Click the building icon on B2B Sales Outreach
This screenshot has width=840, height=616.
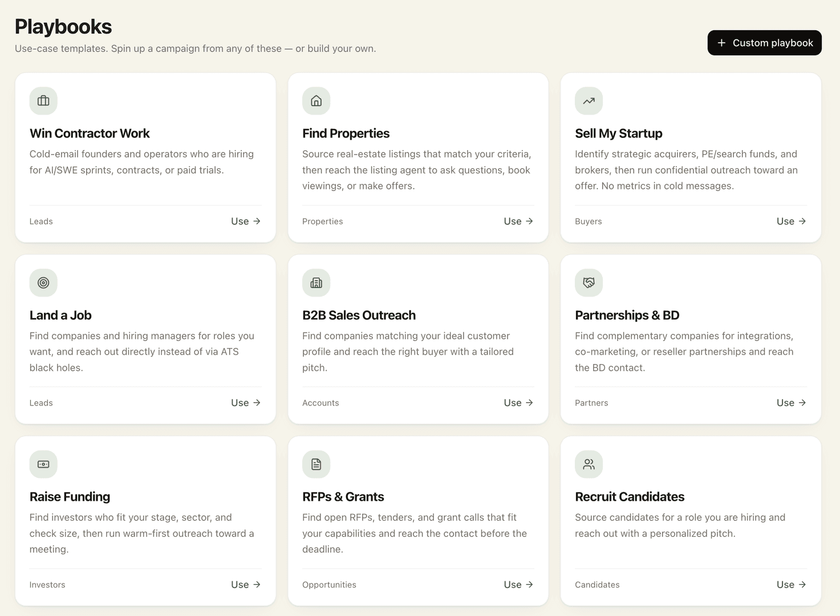click(316, 283)
